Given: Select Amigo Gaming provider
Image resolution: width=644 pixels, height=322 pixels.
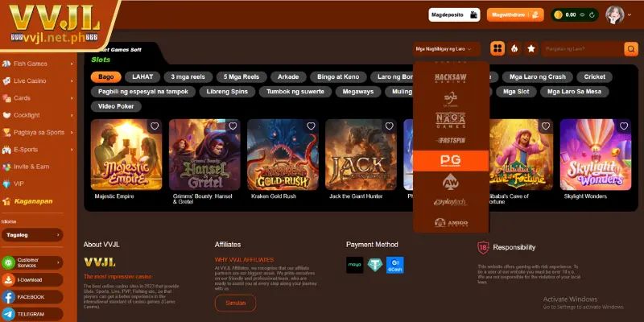Looking at the screenshot, I should point(451,223).
